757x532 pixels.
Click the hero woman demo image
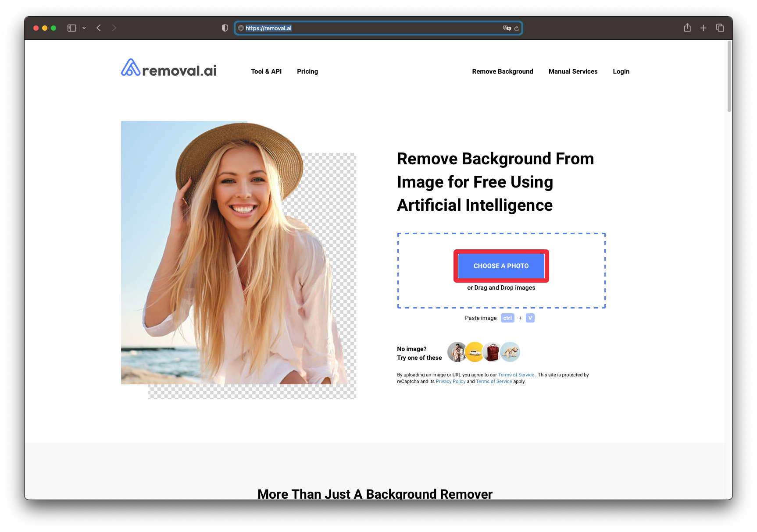[238, 259]
